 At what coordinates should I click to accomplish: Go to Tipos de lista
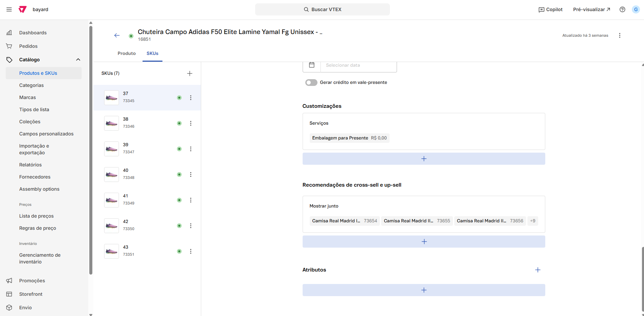(34, 109)
